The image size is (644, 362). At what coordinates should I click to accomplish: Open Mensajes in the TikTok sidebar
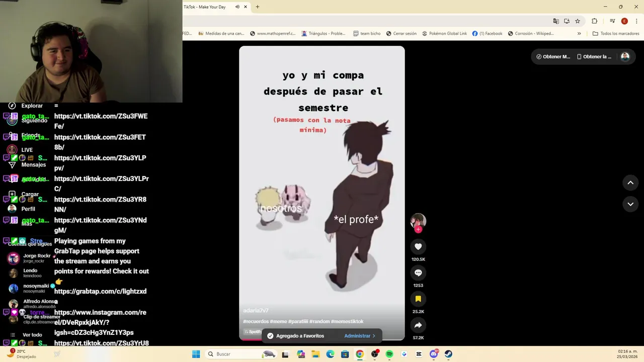point(27,164)
